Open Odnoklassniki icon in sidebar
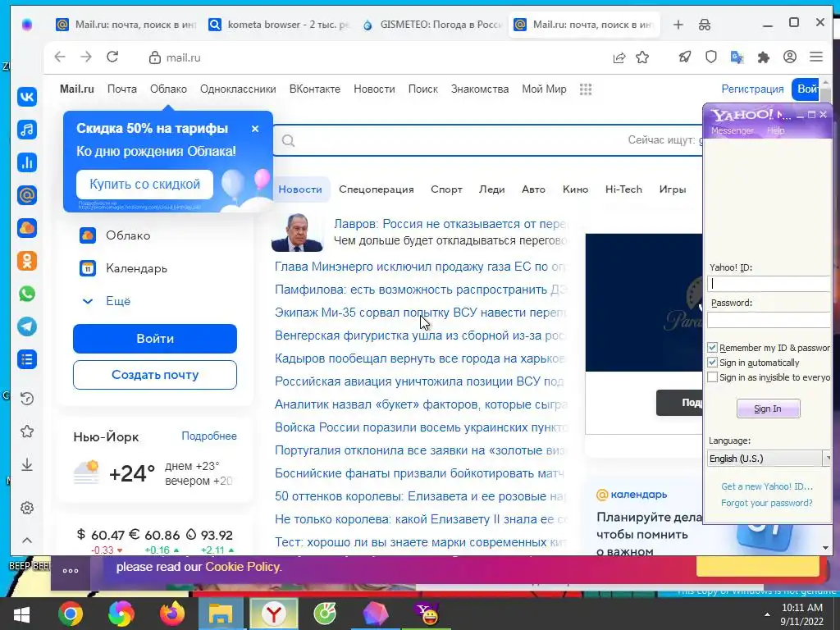This screenshot has width=840, height=630. click(x=27, y=261)
